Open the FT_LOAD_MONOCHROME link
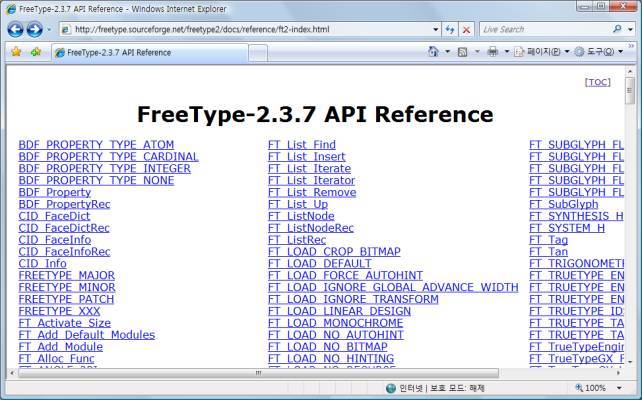This screenshot has width=642, height=400. 336,323
